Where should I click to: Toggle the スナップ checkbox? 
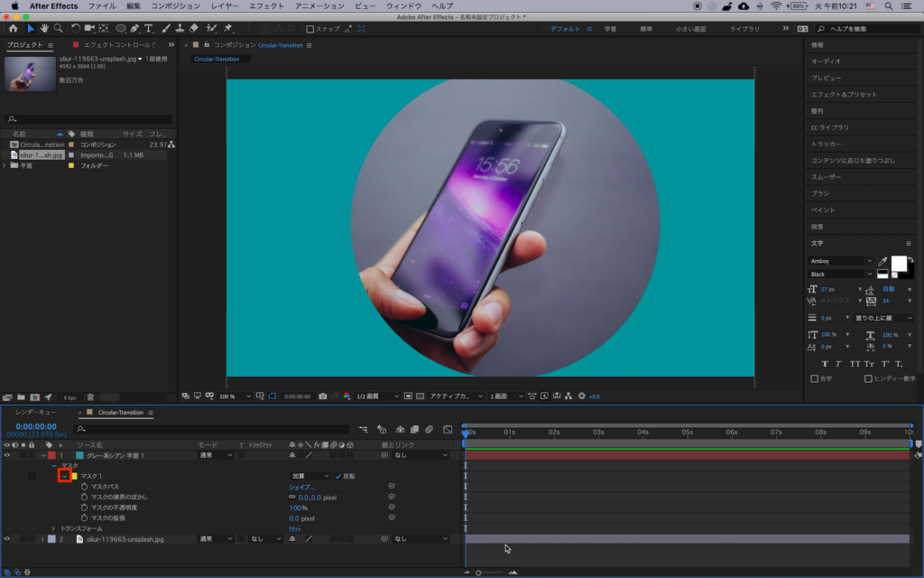tap(310, 29)
